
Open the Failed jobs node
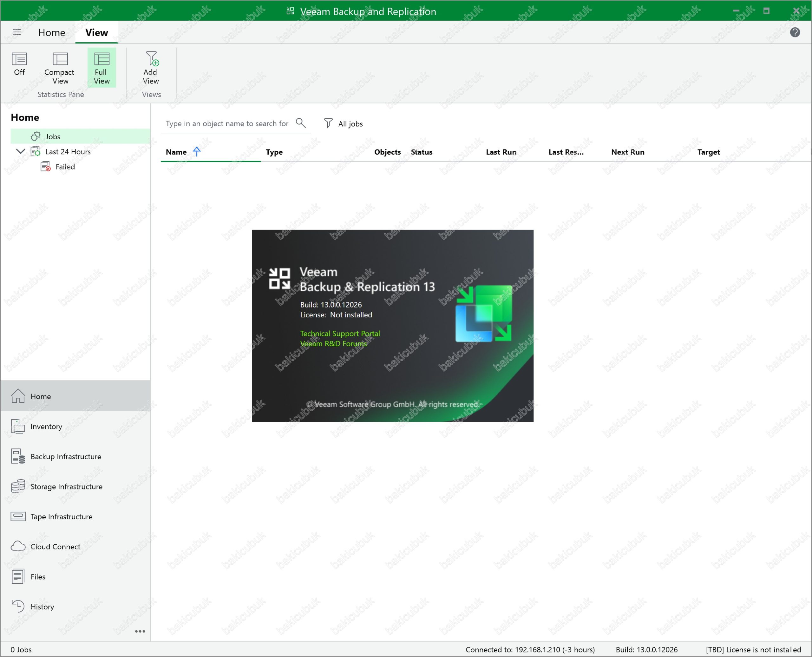point(65,167)
